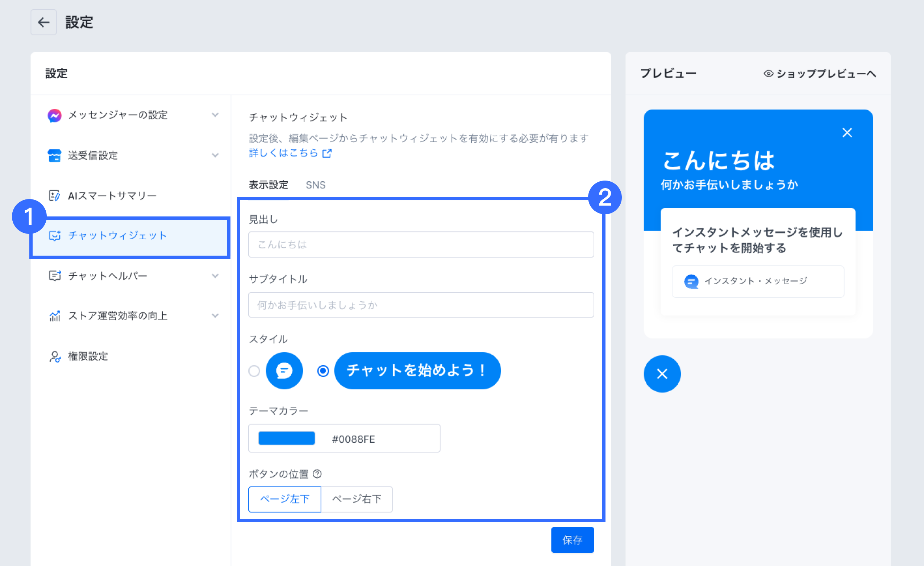Choose ページ左下 button position
Screen dimensions: 924x566
(284, 499)
